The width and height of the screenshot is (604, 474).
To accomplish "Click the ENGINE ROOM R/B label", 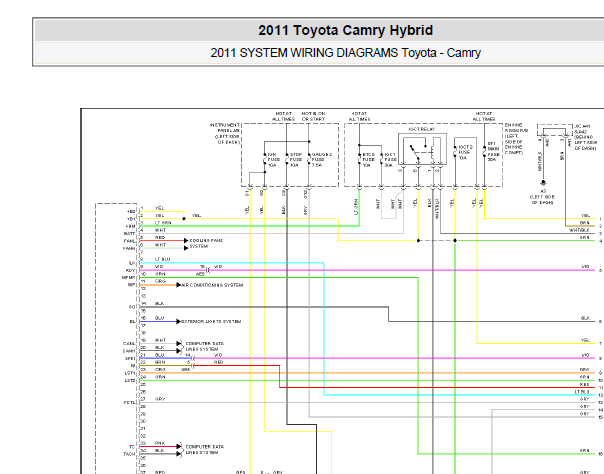I will point(514,139).
